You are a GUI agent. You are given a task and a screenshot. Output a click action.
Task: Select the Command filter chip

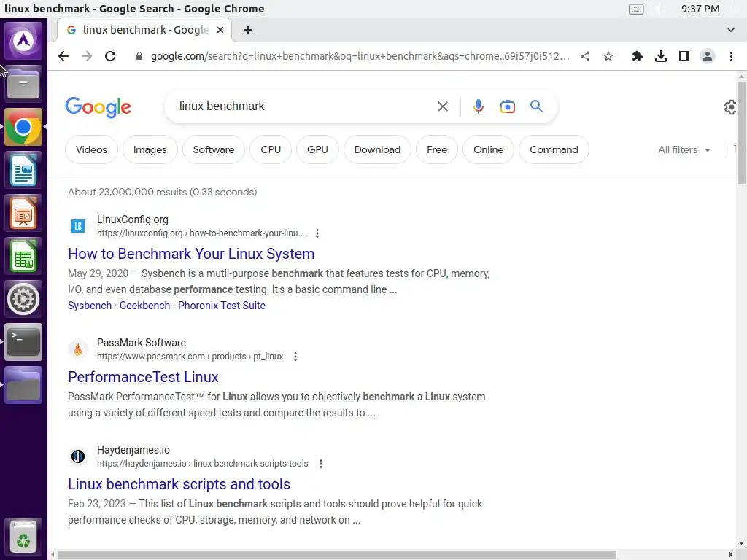554,149
